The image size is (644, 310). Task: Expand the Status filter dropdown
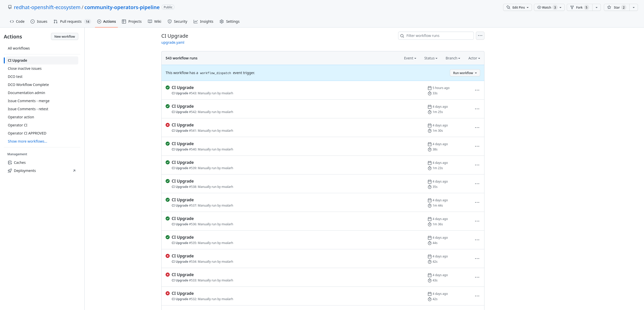[x=431, y=58]
